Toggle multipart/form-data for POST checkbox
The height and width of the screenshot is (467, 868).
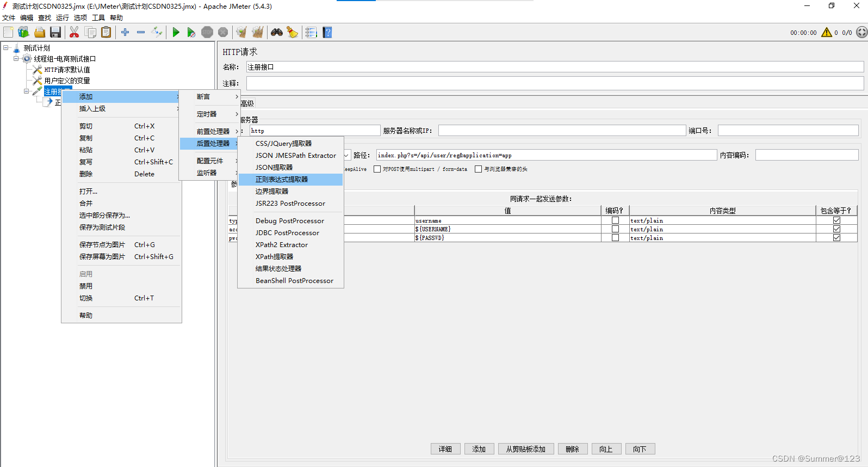tap(377, 169)
